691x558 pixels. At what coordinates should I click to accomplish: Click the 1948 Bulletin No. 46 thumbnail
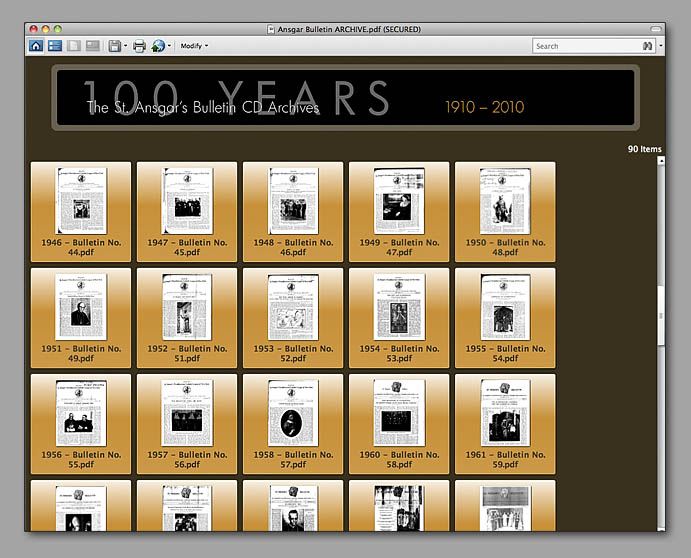tap(293, 201)
